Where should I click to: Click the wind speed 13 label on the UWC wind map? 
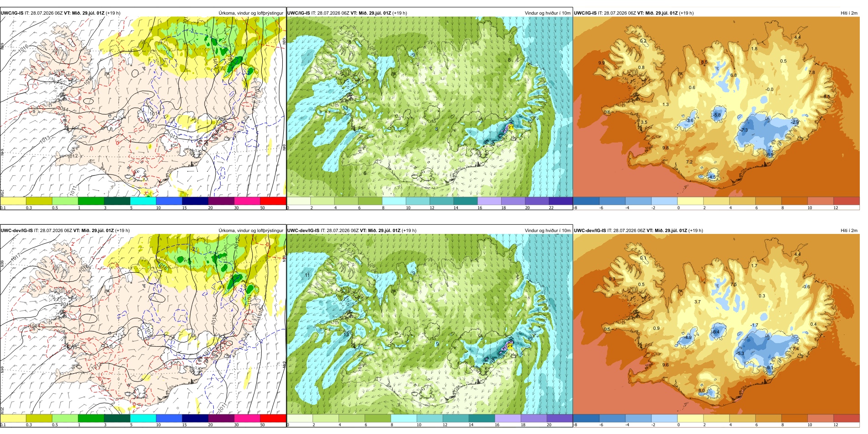tap(345, 108)
